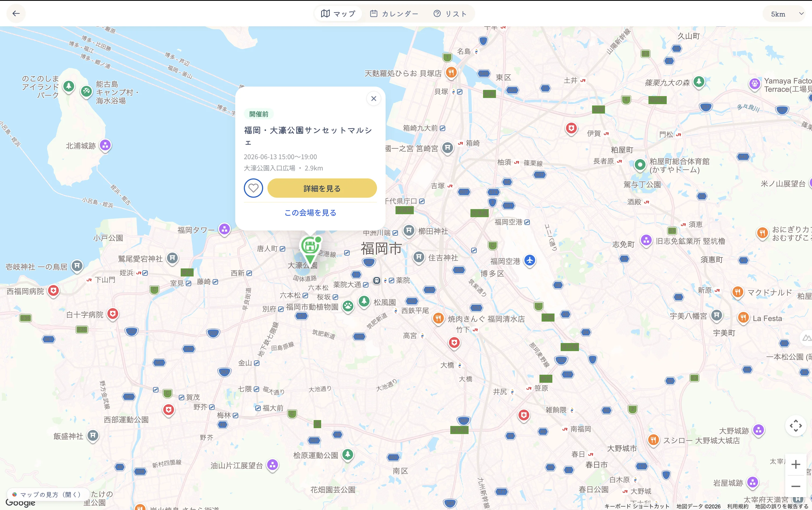This screenshot has height=510, width=812.
Task: Go back using the left arrow button
Action: click(16, 13)
